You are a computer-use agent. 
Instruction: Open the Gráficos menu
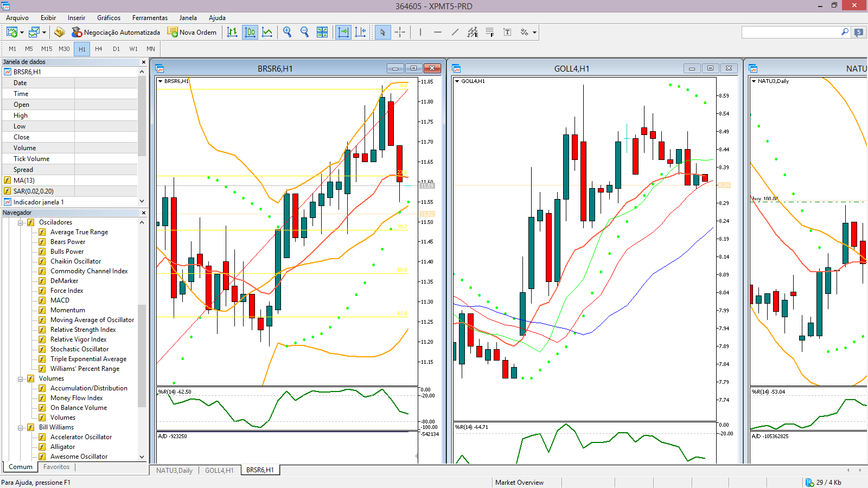click(108, 17)
